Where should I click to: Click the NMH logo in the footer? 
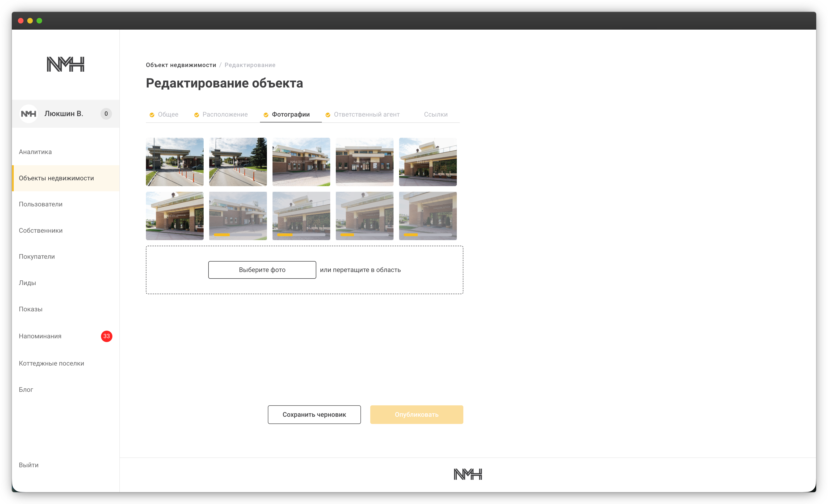pyautogui.click(x=468, y=474)
